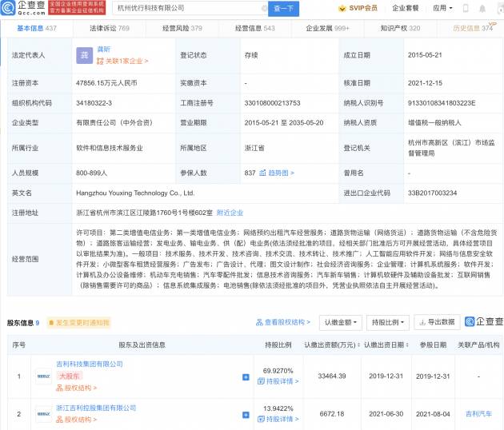Open 趋势图 link
504x430 pixels.
(x=281, y=173)
